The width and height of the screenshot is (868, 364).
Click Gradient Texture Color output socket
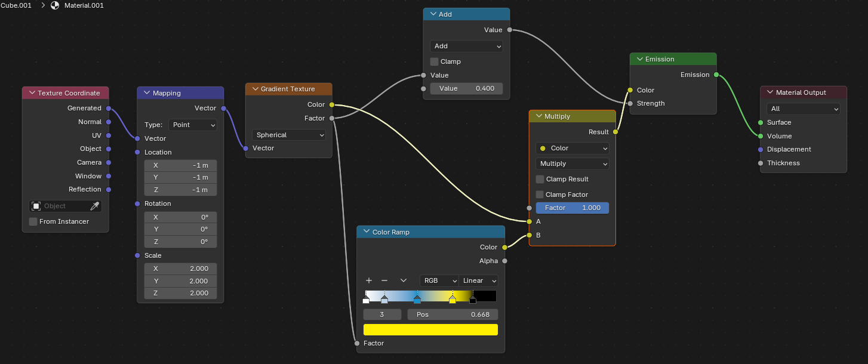[x=332, y=105]
